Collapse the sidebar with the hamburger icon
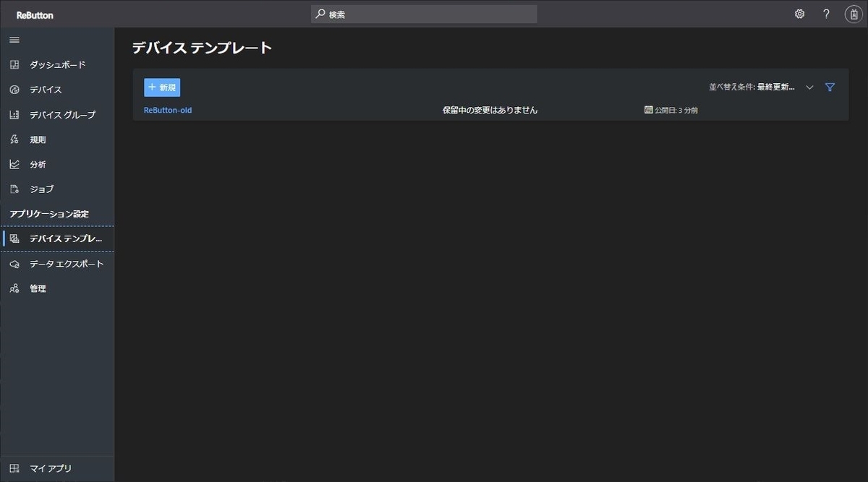Viewport: 868px width, 482px height. [14, 40]
